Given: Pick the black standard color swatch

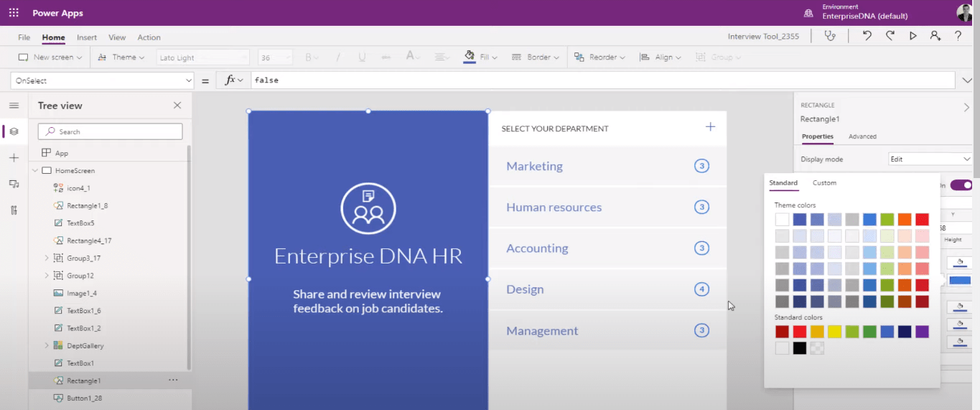Looking at the screenshot, I should tap(800, 348).
